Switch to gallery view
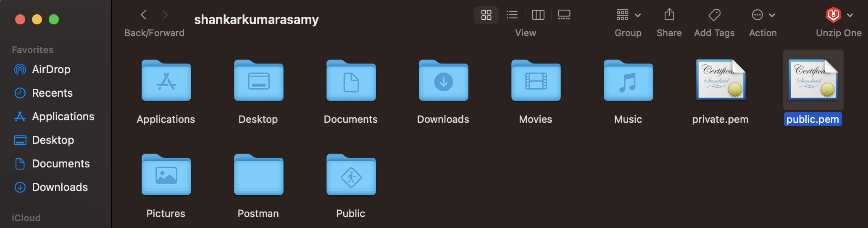This screenshot has width=868, height=228. pyautogui.click(x=564, y=15)
